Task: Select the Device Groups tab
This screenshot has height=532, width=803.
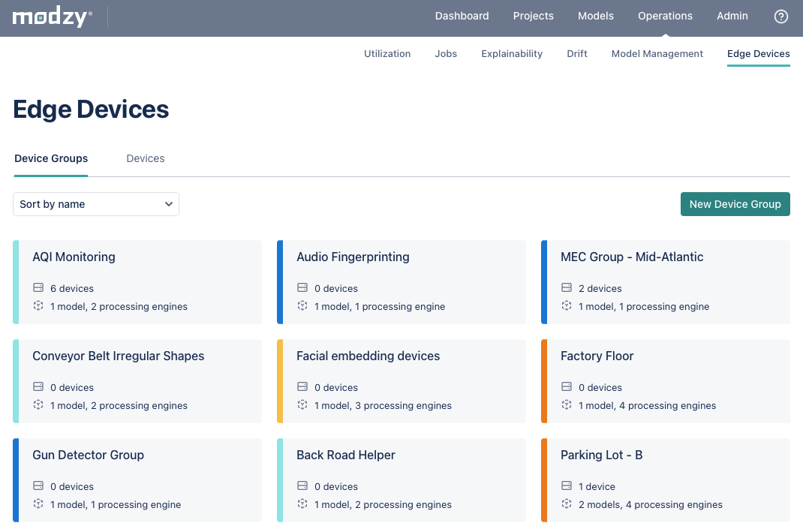Action: pyautogui.click(x=51, y=159)
